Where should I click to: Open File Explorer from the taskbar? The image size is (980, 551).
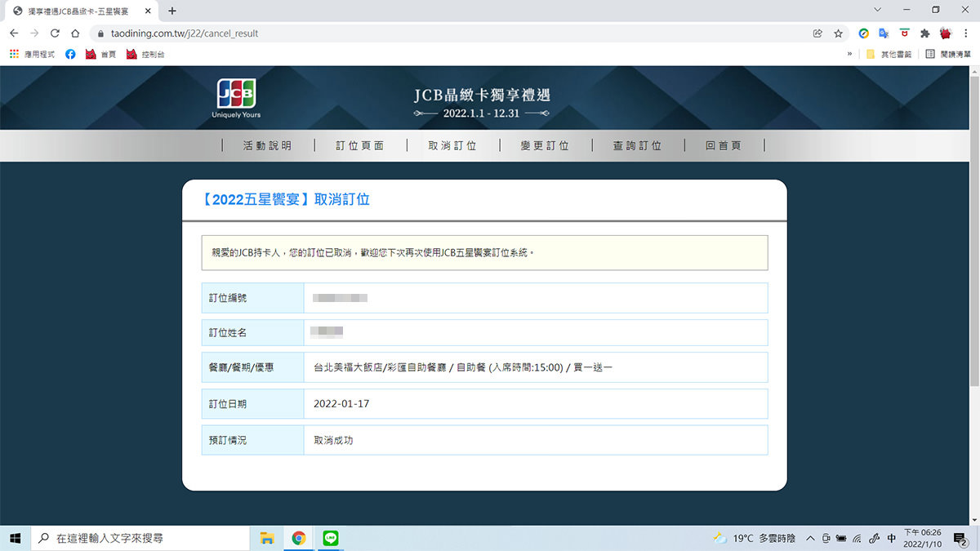(x=267, y=538)
